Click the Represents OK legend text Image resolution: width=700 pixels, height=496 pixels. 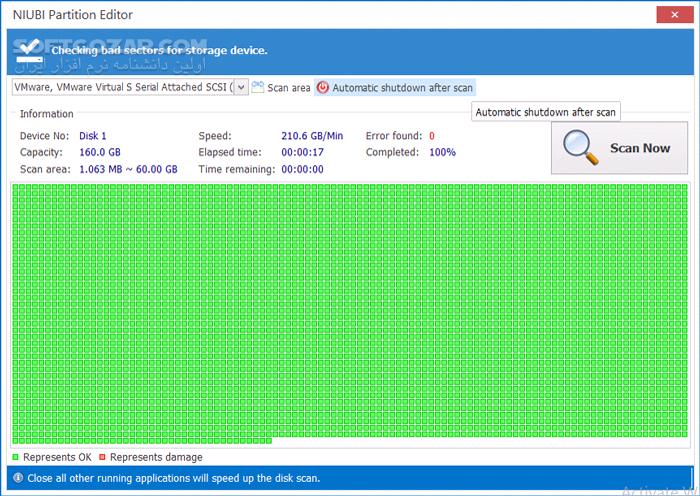(x=57, y=457)
